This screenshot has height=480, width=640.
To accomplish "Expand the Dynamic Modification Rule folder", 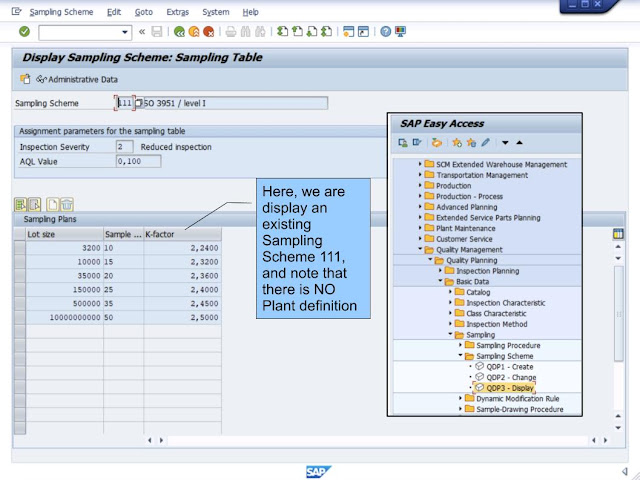I will [460, 398].
